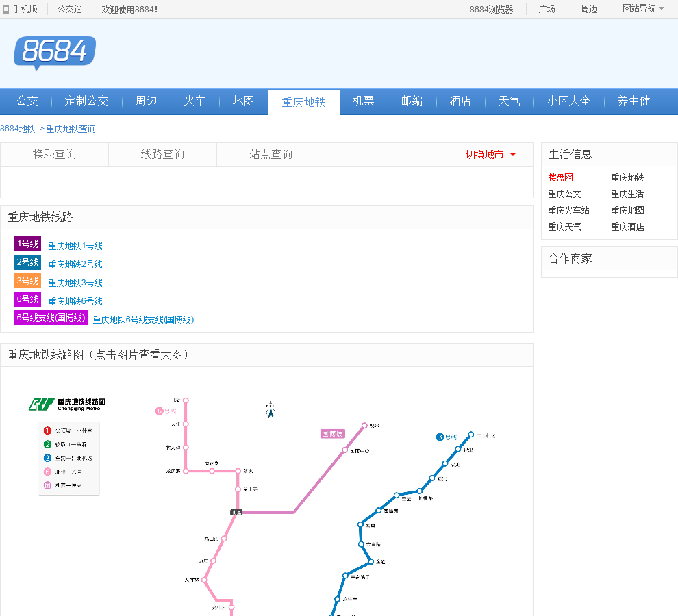Click the 重庆地铁查询 breadcrumb link
Screen dimensions: 678x616
click(71, 129)
